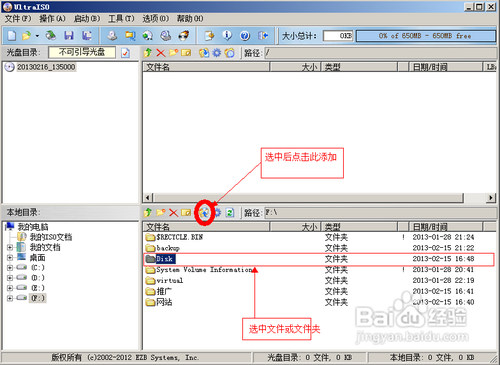
Task: Expand the 桌面 tree node
Action: click(10, 258)
